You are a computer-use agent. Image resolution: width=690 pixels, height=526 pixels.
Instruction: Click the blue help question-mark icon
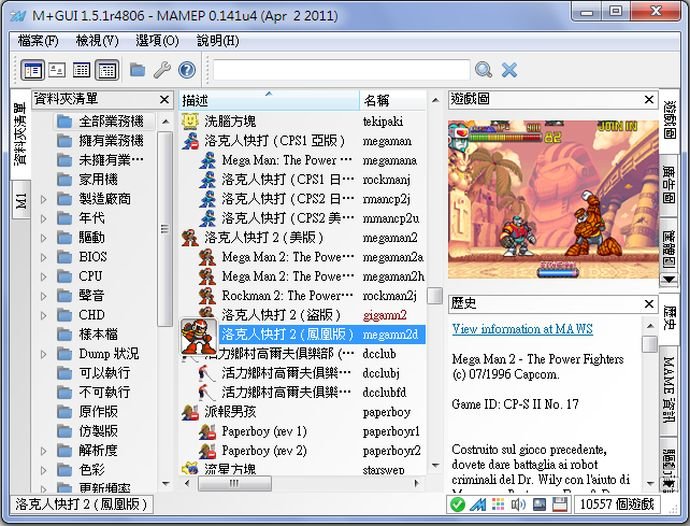coord(187,70)
